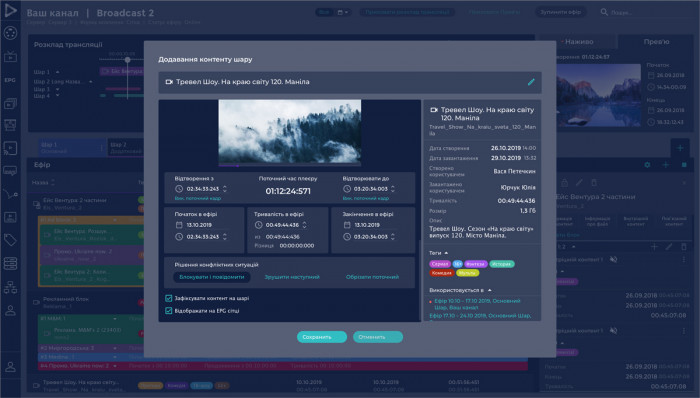Switch to the Наживо tab
This screenshot has width=700, height=398.
tap(579, 41)
